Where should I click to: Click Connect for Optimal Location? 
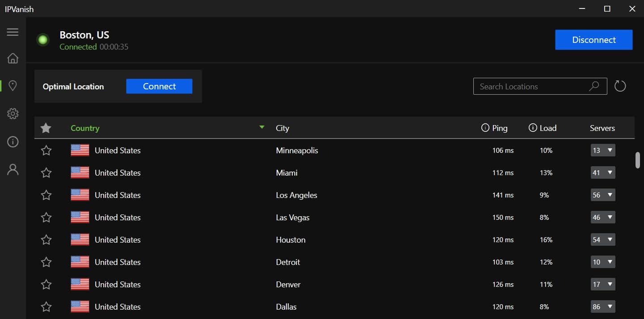coord(159,86)
